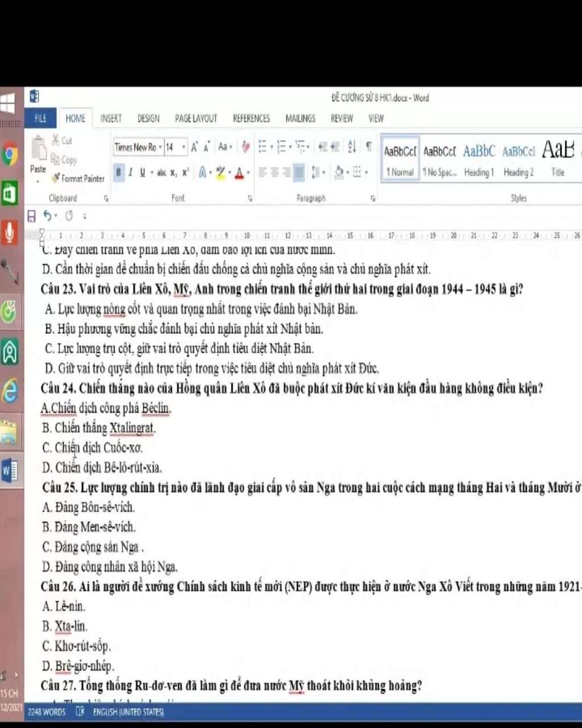Undo the last action
The image size is (582, 728).
pyautogui.click(x=47, y=216)
